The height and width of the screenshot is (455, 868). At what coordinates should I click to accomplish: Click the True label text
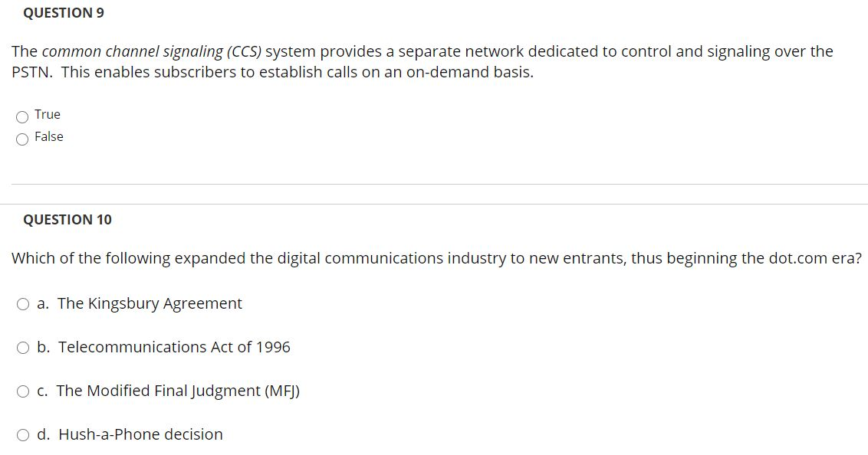coord(47,114)
